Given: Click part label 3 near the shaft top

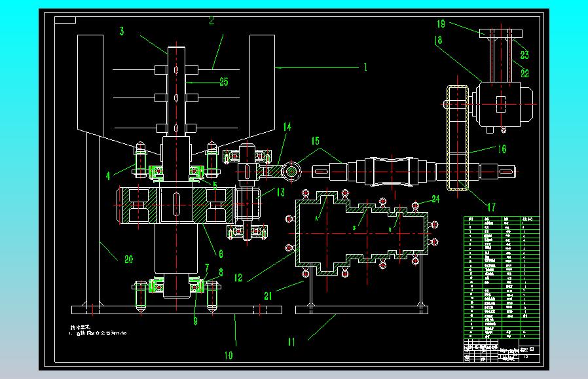Looking at the screenshot, I should tap(122, 31).
